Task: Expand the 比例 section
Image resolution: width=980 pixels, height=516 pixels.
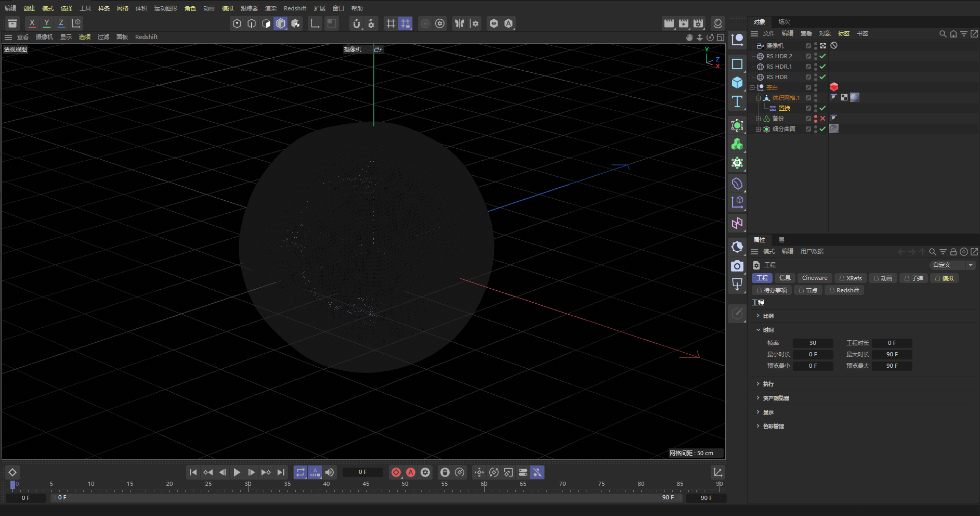Action: pos(758,316)
